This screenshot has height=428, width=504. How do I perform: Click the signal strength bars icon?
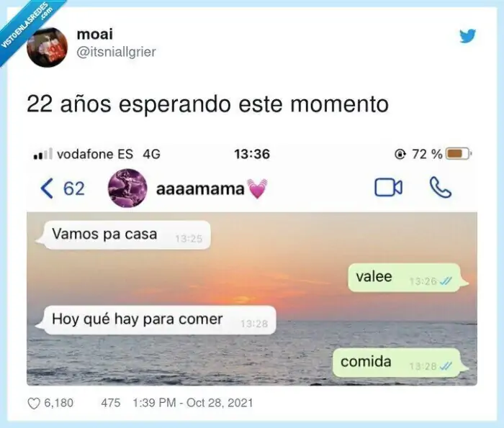[x=42, y=154]
